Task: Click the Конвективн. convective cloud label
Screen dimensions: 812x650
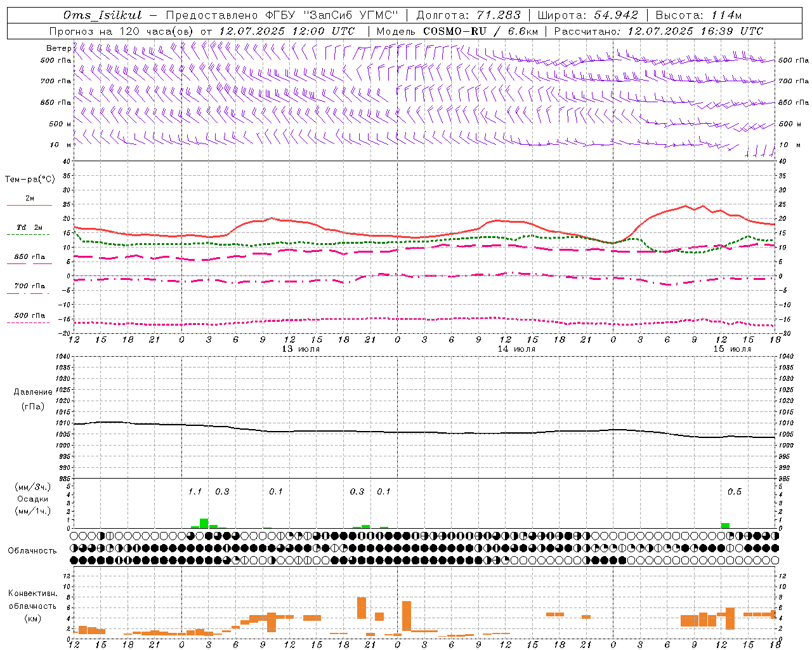Action: [32, 594]
